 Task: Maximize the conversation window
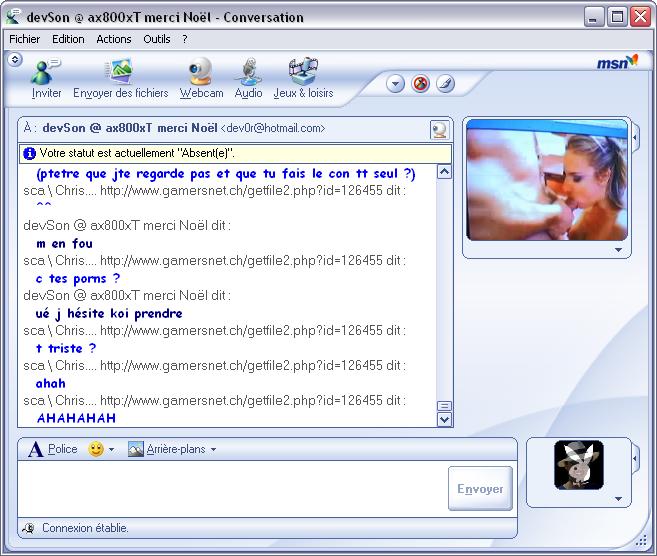point(617,17)
